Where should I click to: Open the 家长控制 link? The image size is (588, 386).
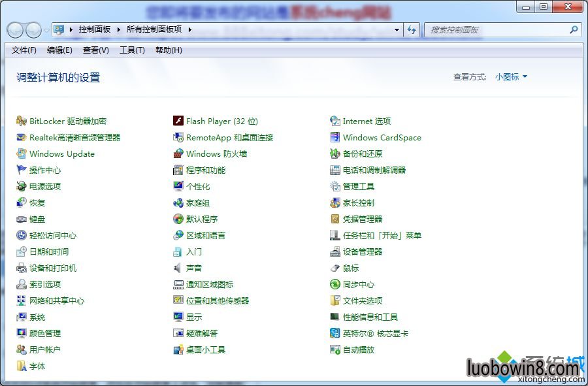click(359, 202)
